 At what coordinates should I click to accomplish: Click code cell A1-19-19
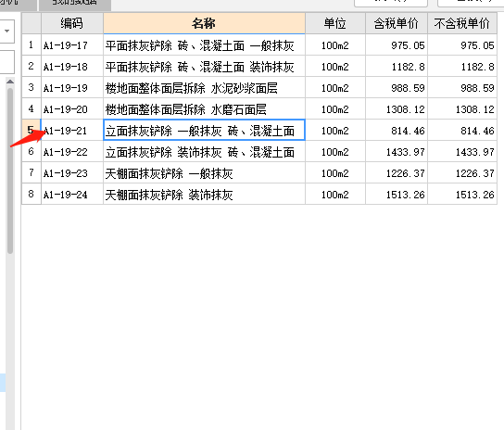click(x=72, y=87)
